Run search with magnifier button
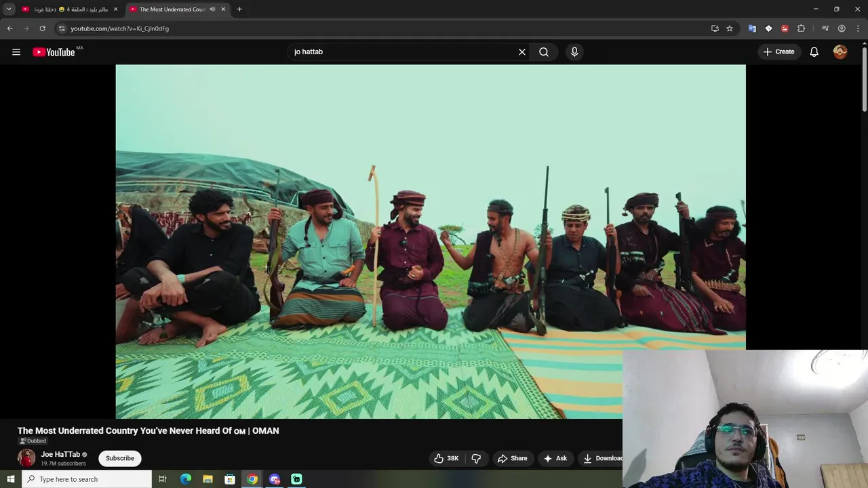The height and width of the screenshot is (488, 868). [x=544, y=52]
